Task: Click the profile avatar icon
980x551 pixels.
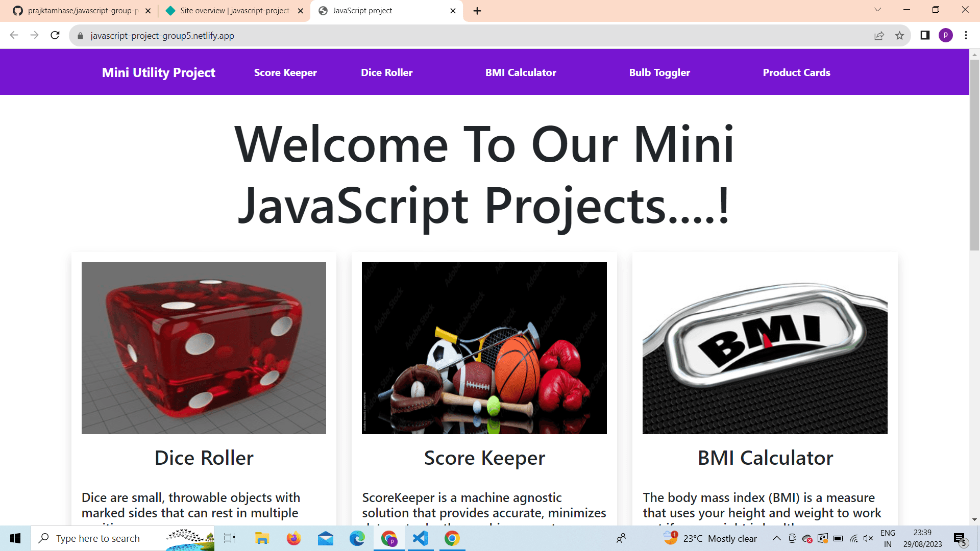Action: [945, 35]
